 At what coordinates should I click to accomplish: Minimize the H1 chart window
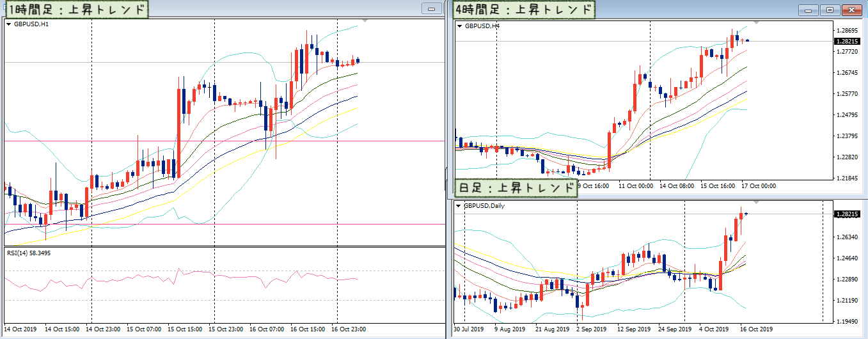pyautogui.click(x=432, y=9)
